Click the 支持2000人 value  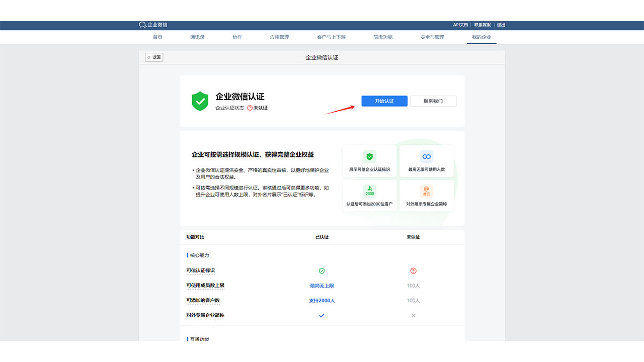(x=322, y=301)
